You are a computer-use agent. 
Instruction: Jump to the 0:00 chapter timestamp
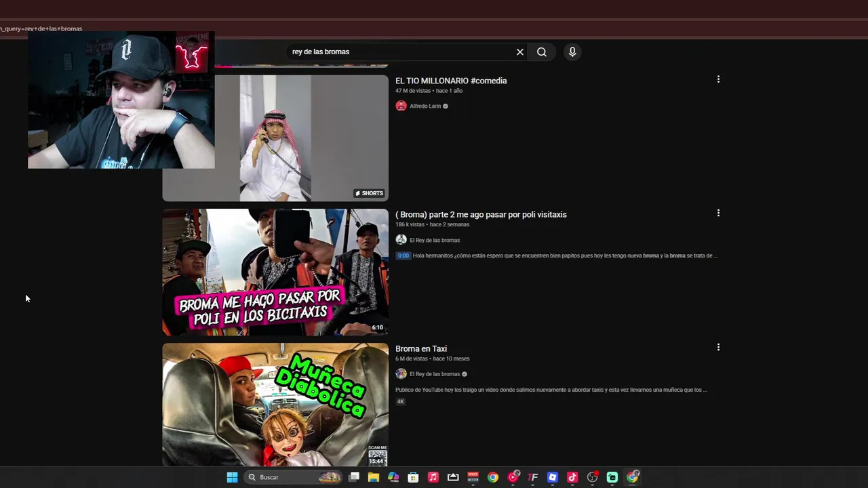(403, 256)
